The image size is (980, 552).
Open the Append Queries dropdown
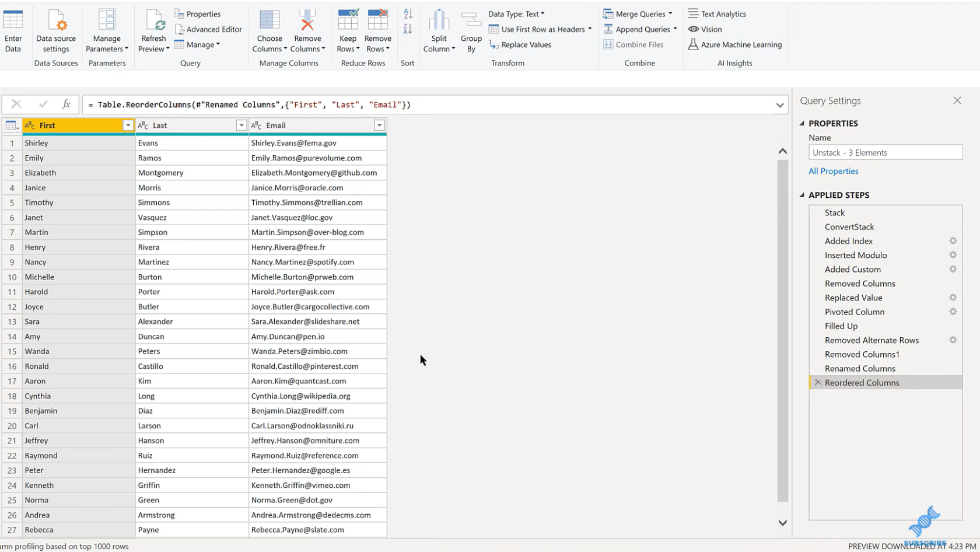tap(640, 29)
